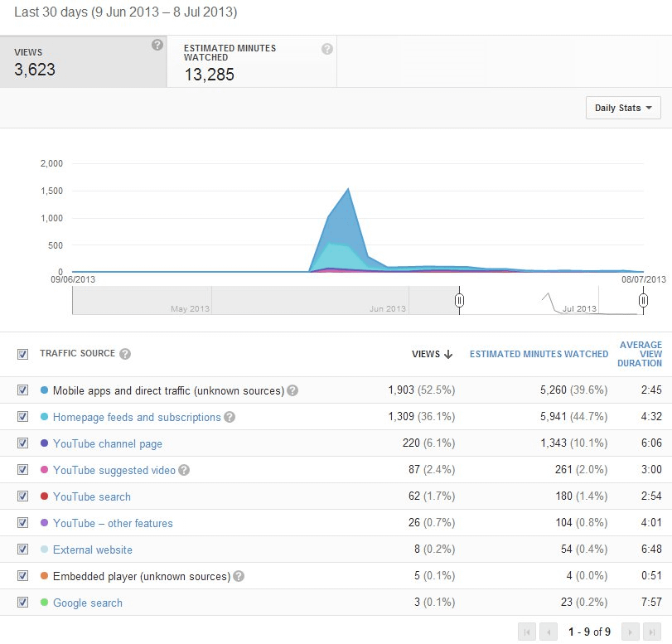Open the Estimated Minutes Watched help tooltip
672x644 pixels.
(326, 49)
